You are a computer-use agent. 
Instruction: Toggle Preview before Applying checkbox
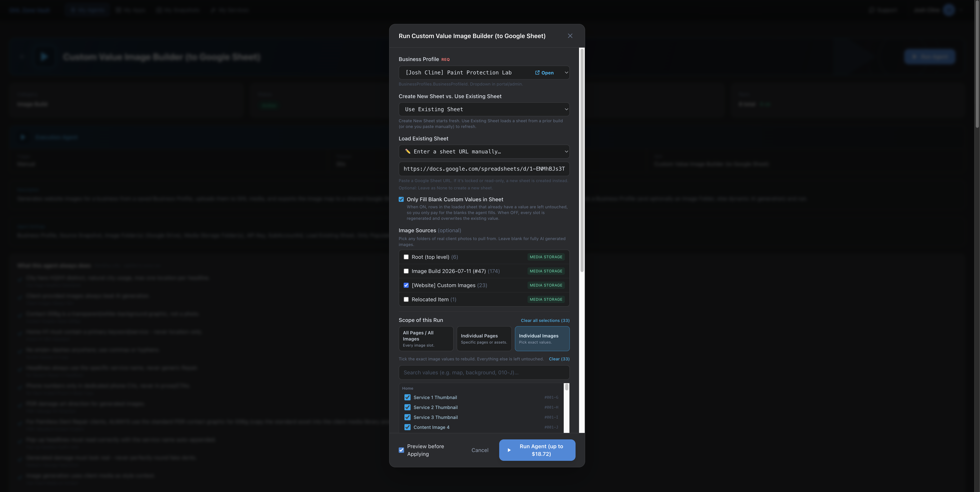(401, 450)
